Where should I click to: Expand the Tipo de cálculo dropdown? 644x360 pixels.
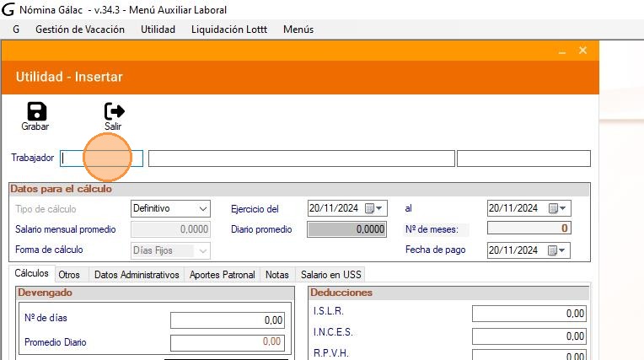pos(203,209)
